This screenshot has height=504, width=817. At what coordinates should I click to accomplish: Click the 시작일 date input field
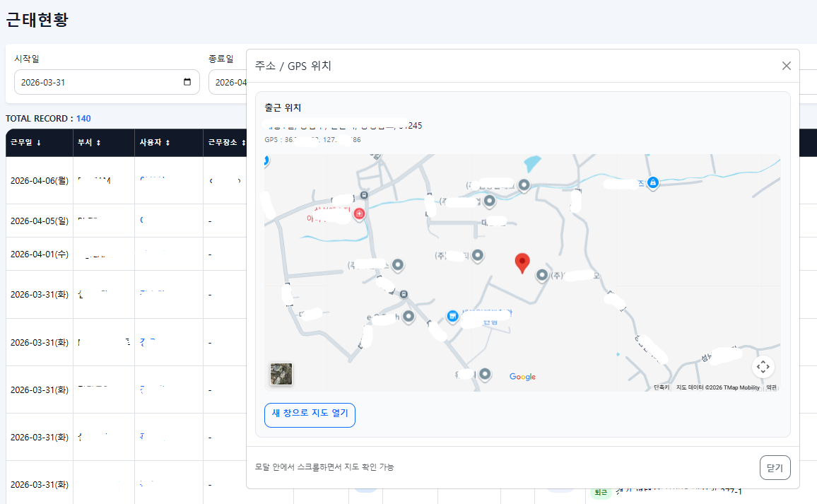[x=107, y=82]
